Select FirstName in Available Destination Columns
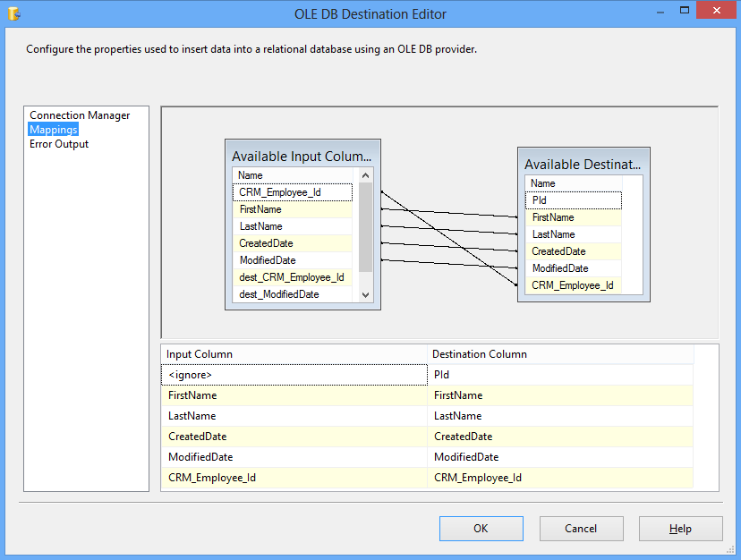The height and width of the screenshot is (560, 741). pyautogui.click(x=574, y=217)
